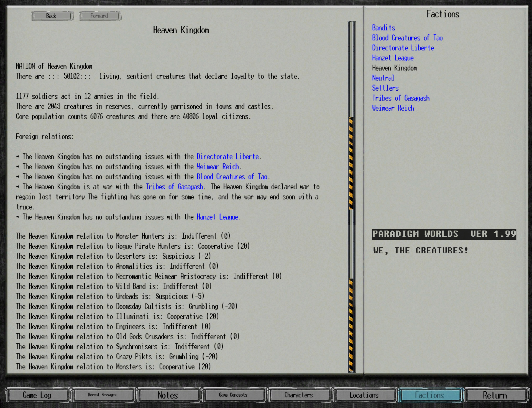Click the '2043 creatures in reserves' line
532x408 pixels.
coord(145,106)
